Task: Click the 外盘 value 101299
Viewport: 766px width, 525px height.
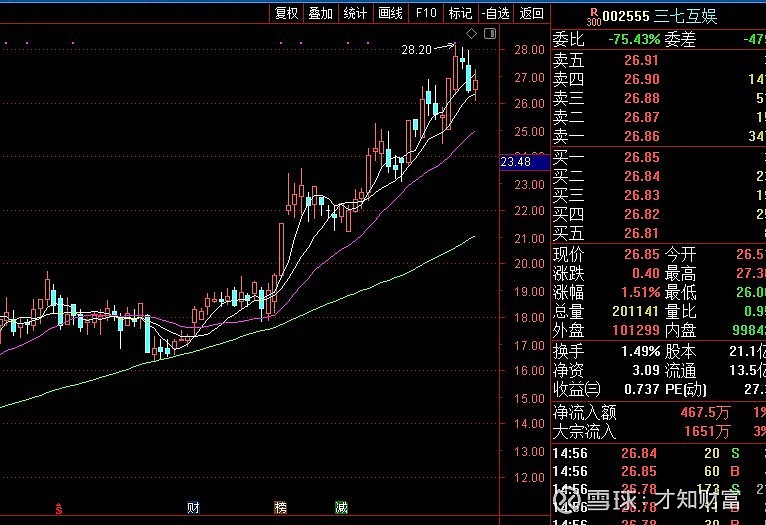Action: point(636,331)
